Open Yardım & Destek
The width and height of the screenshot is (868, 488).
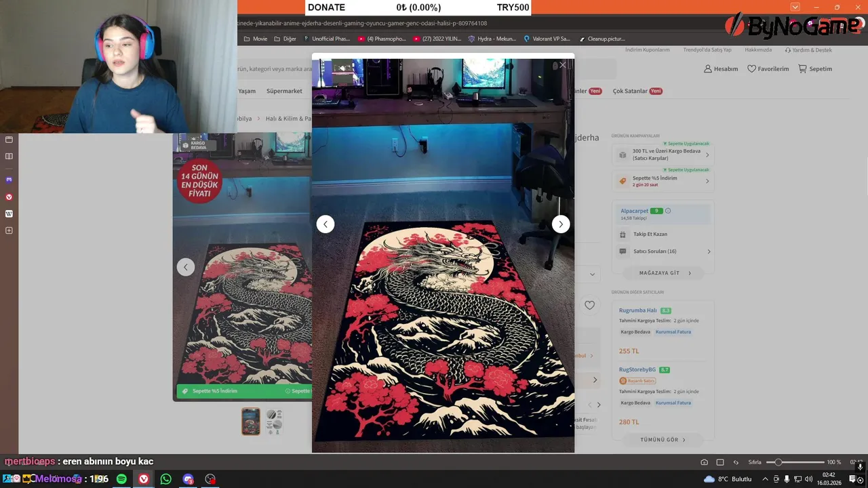[808, 50]
